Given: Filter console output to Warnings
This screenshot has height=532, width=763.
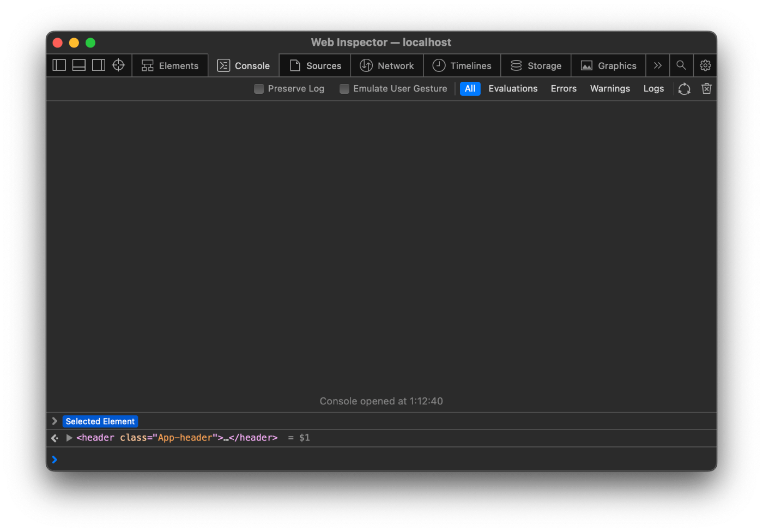Looking at the screenshot, I should (x=610, y=88).
